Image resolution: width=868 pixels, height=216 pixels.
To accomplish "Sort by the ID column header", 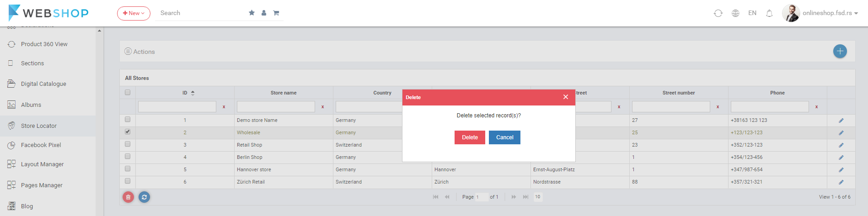I will 185,93.
